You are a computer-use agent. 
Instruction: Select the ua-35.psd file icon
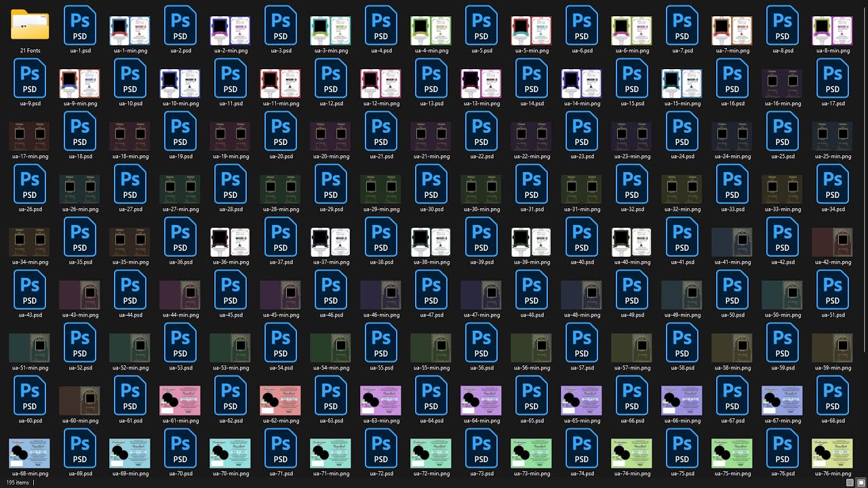point(80,237)
